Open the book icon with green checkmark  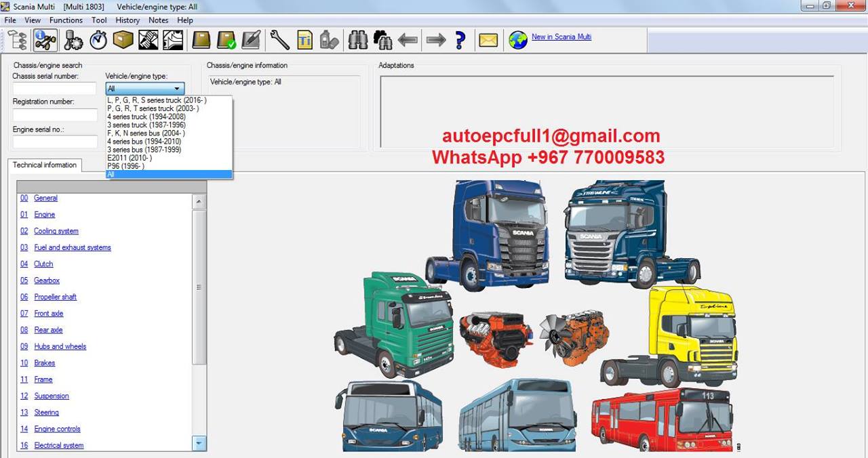(x=226, y=40)
